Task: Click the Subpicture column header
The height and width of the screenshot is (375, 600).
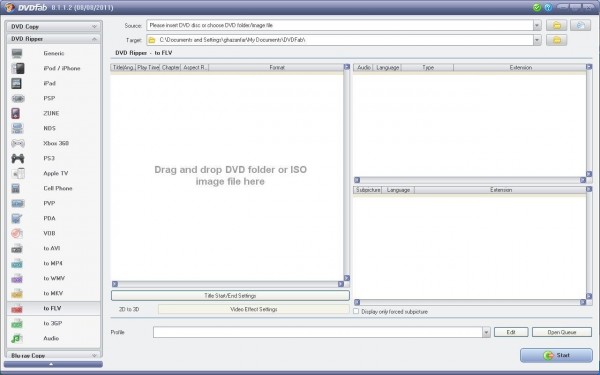Action: coord(367,190)
